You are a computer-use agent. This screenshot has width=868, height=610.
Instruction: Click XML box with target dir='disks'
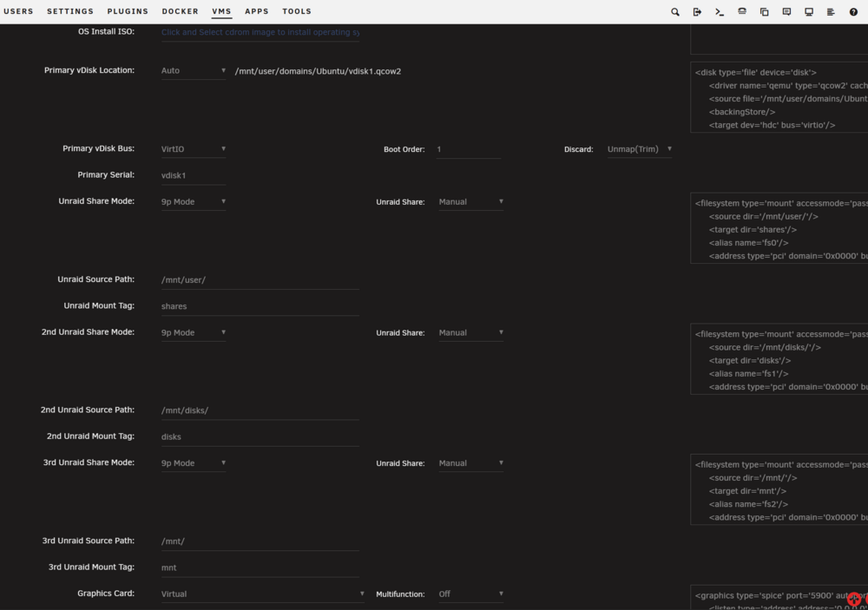pyautogui.click(x=779, y=358)
